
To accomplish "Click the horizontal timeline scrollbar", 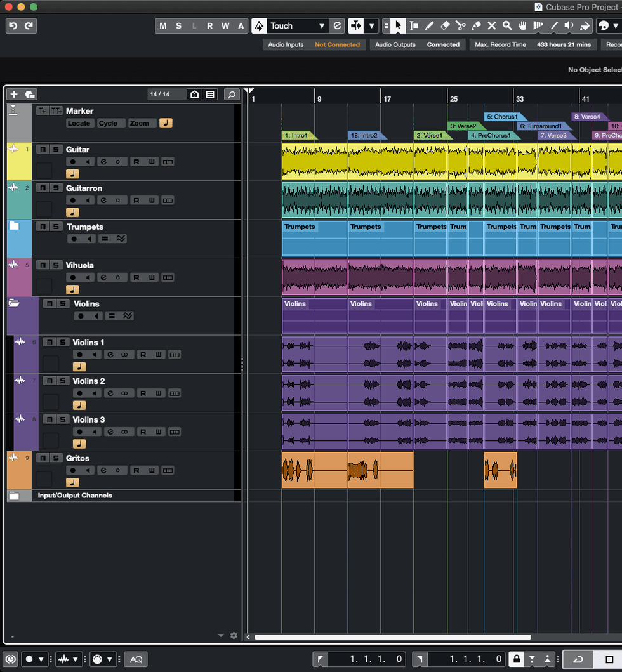I will point(392,637).
